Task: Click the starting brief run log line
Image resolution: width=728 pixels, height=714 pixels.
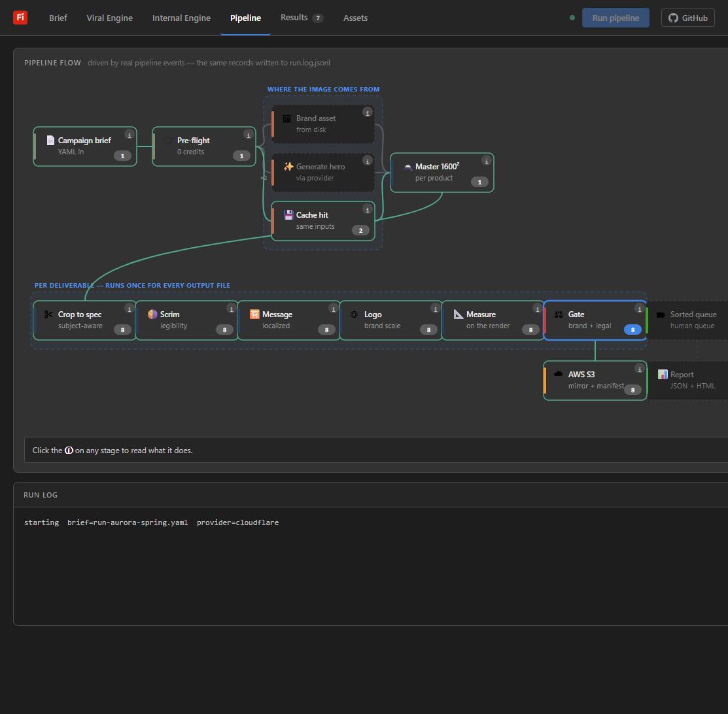Action: click(151, 522)
